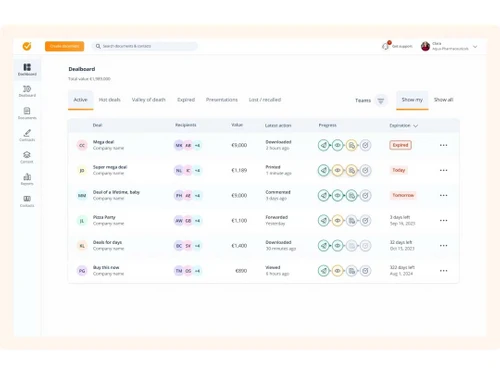Open the more menu for Super mega deal
The image size is (500, 375).
[443, 170]
